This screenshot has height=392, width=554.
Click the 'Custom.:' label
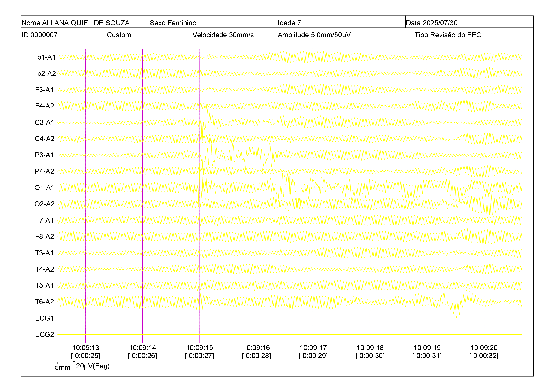click(x=121, y=35)
